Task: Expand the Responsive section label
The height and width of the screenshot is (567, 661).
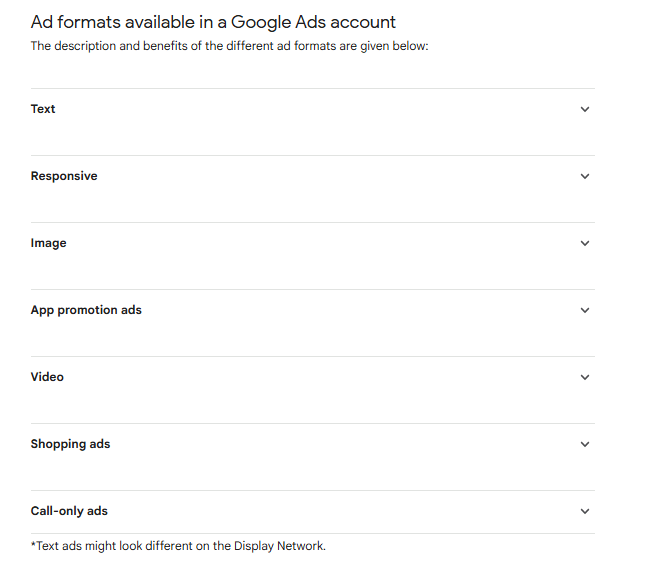Action: click(64, 176)
